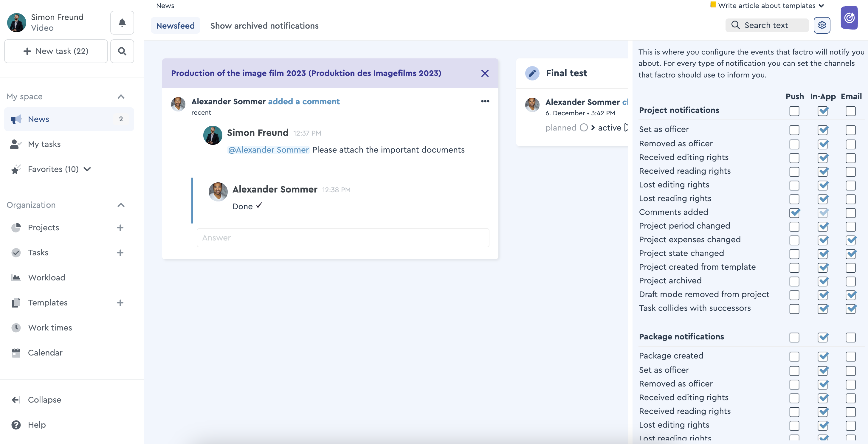Viewport: 868px width, 444px height.
Task: Open the notifications bell
Action: [122, 23]
